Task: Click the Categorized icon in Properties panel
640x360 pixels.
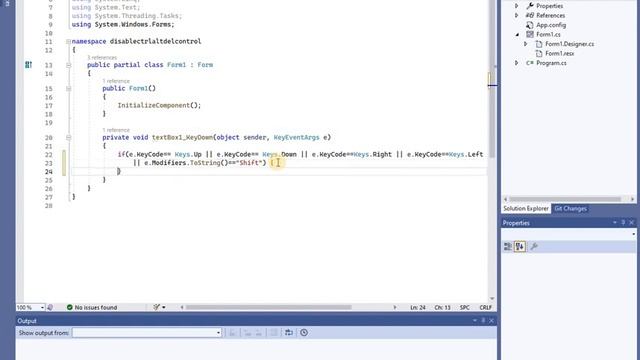Action: tap(507, 247)
